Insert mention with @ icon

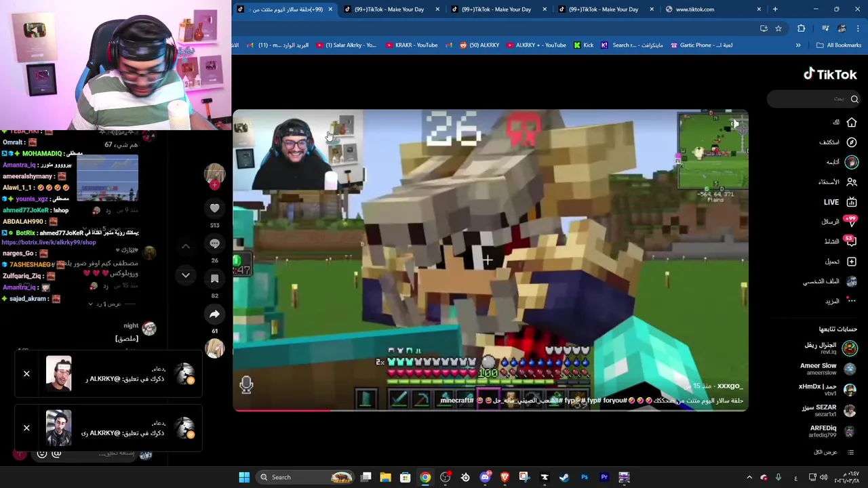point(57,453)
